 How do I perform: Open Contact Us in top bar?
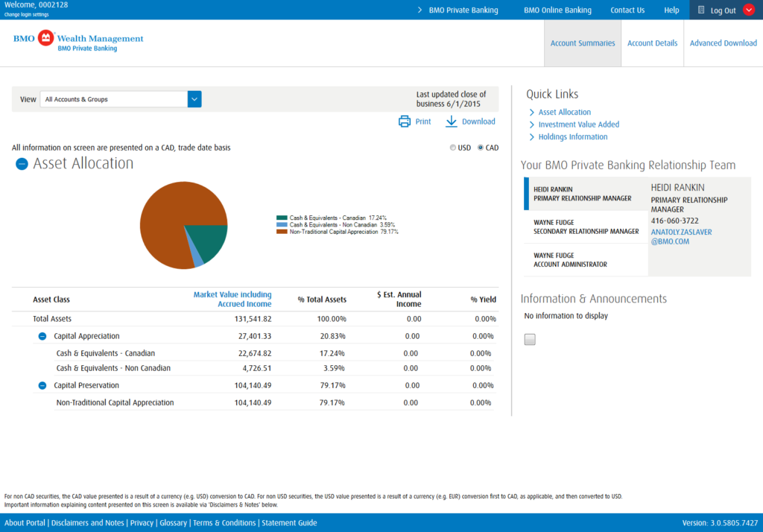(627, 10)
